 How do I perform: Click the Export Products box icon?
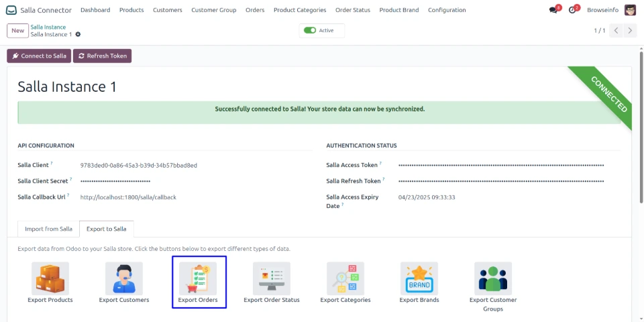(50, 278)
